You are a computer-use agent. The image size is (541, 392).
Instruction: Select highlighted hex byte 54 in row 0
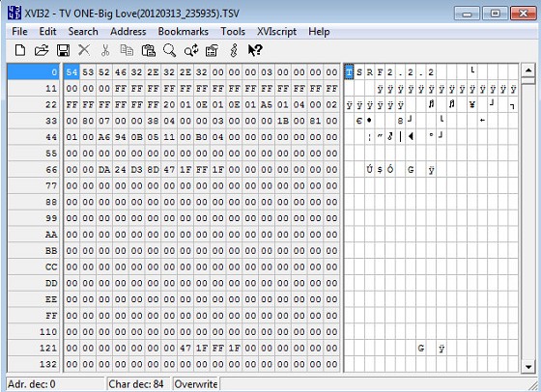71,72
